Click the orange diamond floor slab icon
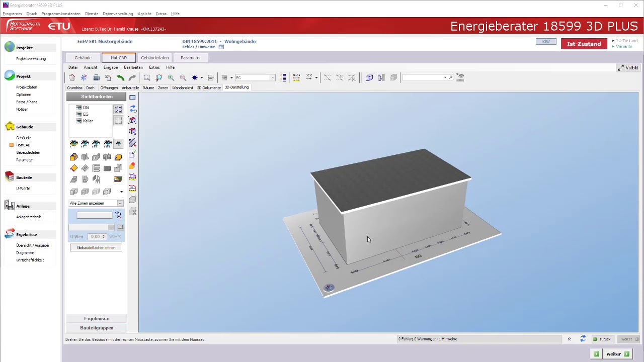 coord(74,168)
